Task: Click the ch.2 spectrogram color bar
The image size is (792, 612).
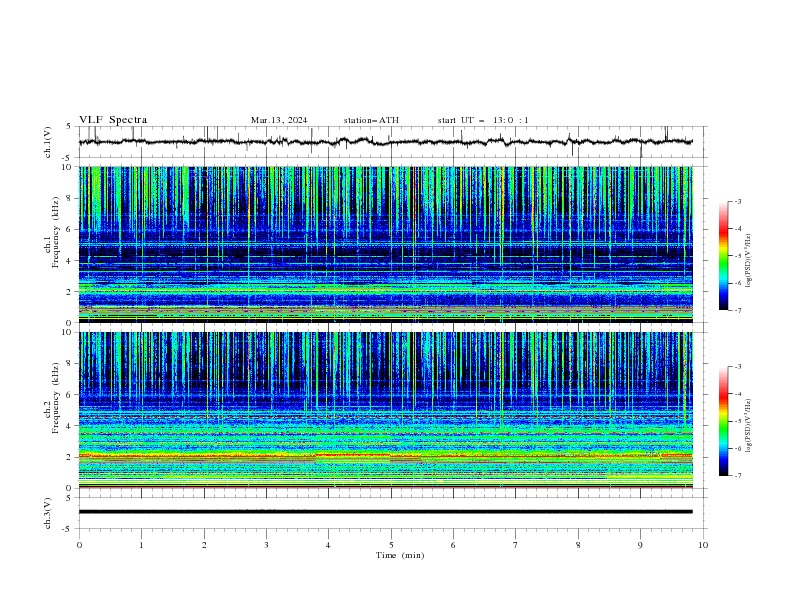Action: (723, 421)
